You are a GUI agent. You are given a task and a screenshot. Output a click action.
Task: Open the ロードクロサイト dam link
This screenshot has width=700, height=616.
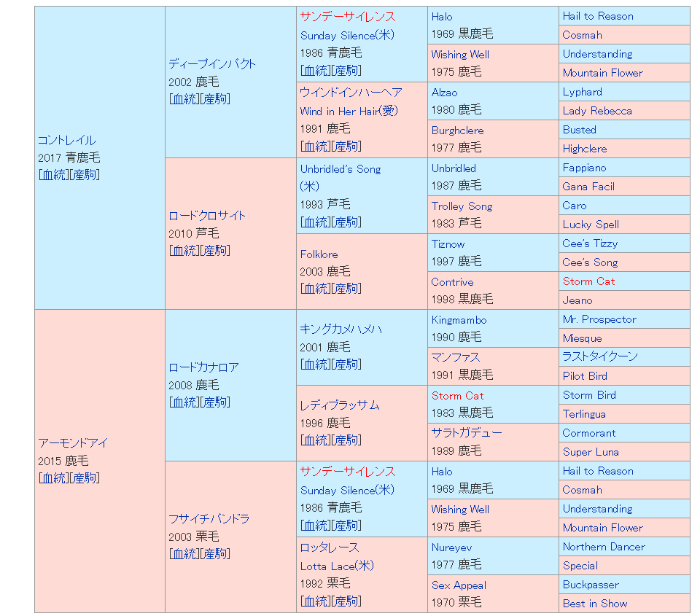[x=207, y=216]
